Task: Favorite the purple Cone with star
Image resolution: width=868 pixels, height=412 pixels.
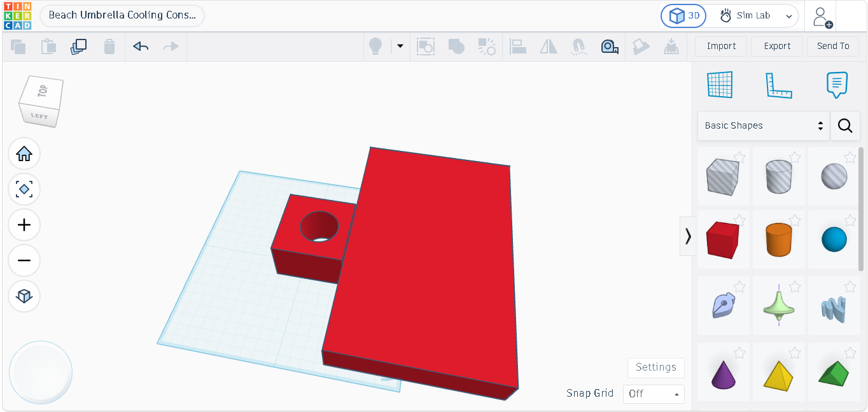Action: [739, 353]
